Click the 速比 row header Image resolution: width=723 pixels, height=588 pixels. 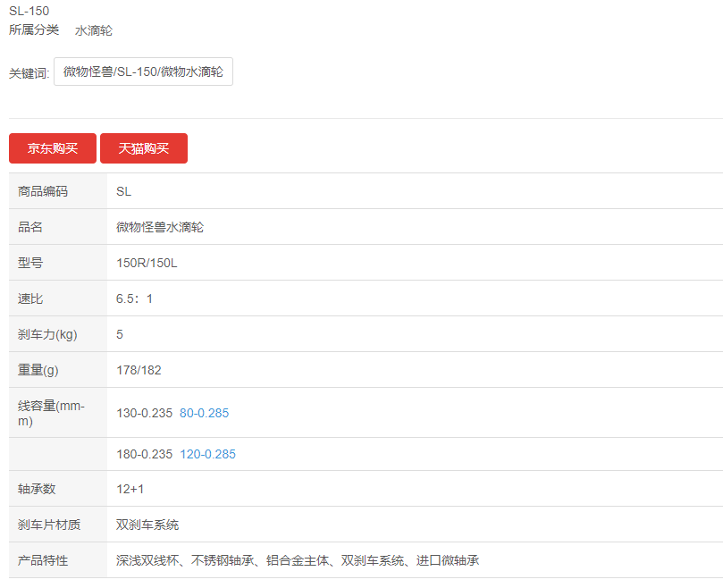pos(58,298)
